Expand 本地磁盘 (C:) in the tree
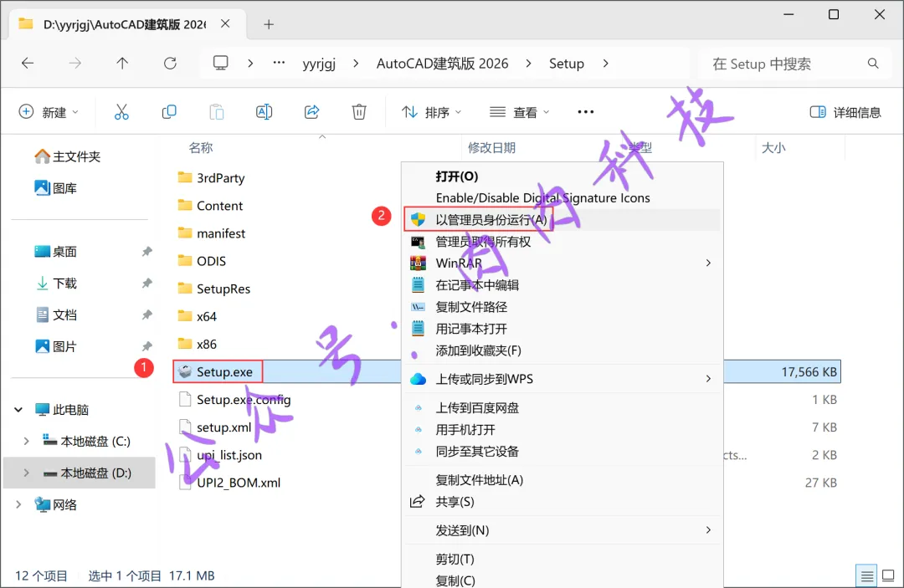 click(x=26, y=441)
